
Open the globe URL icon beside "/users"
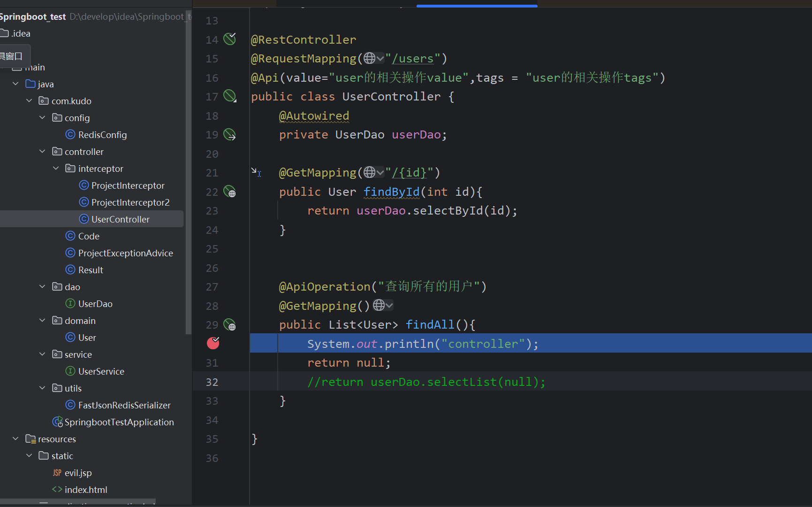(374, 58)
